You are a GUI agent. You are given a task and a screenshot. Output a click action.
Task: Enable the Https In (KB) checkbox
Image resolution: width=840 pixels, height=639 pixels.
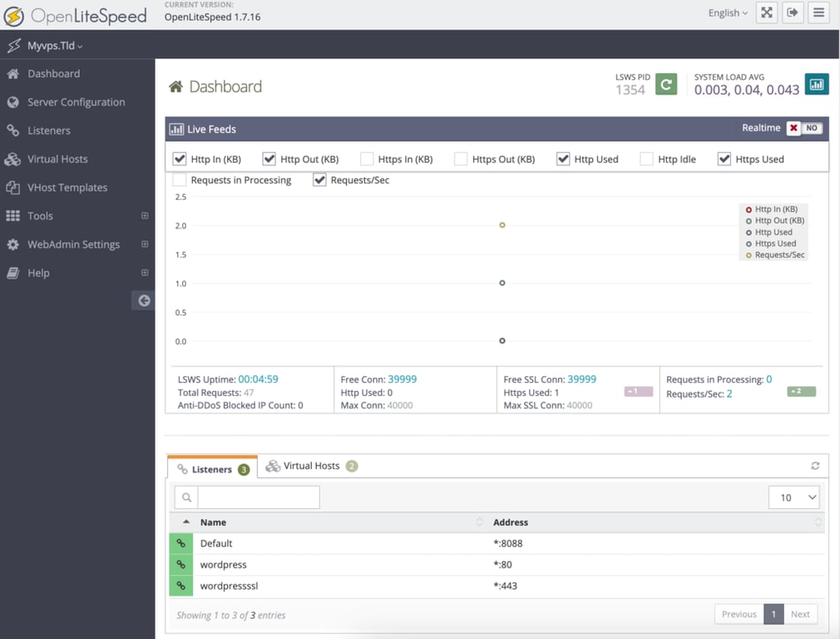coord(367,158)
